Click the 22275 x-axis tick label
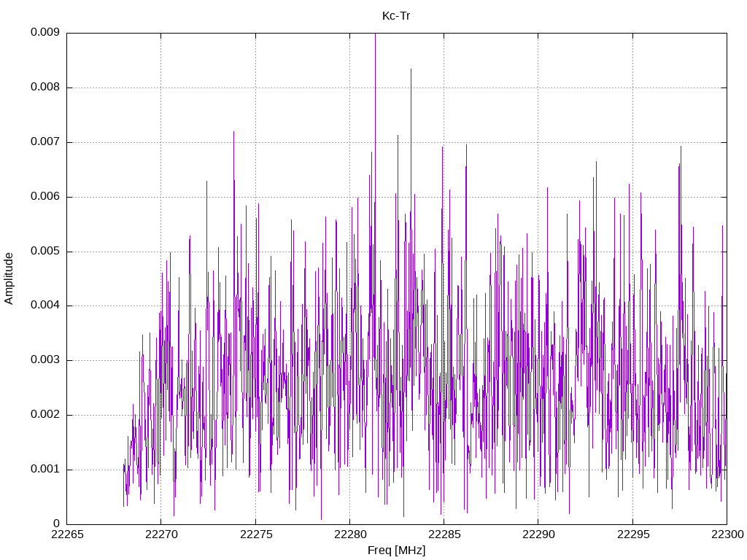747x560 pixels. point(256,534)
